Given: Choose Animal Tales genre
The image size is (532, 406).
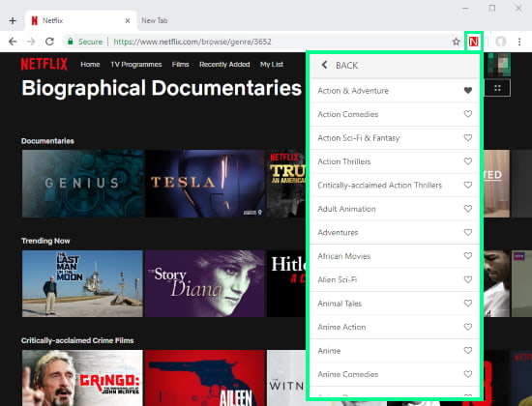Looking at the screenshot, I should point(340,304).
